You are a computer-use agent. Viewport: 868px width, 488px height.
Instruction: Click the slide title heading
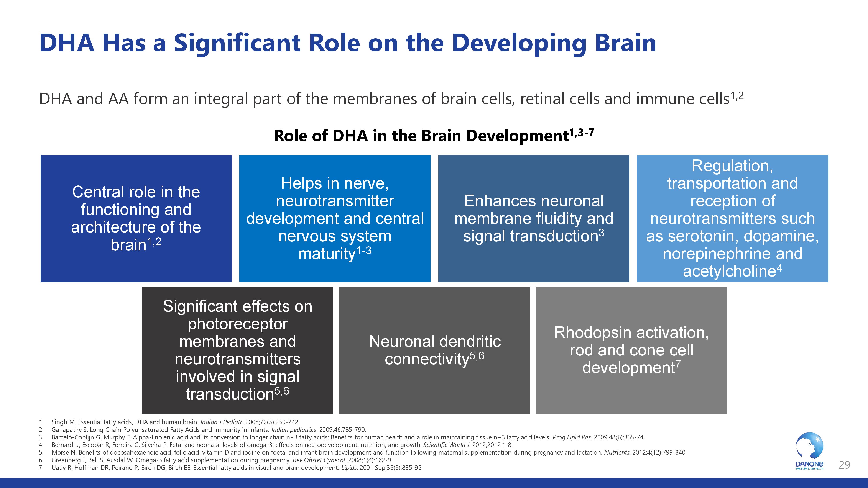pyautogui.click(x=347, y=43)
